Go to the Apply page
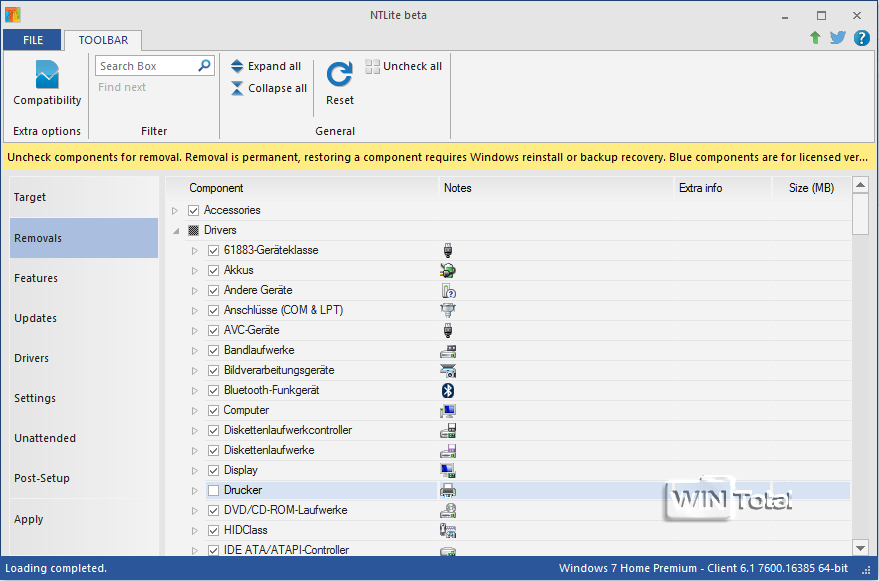Screen dimensions: 879x581 tap(29, 519)
